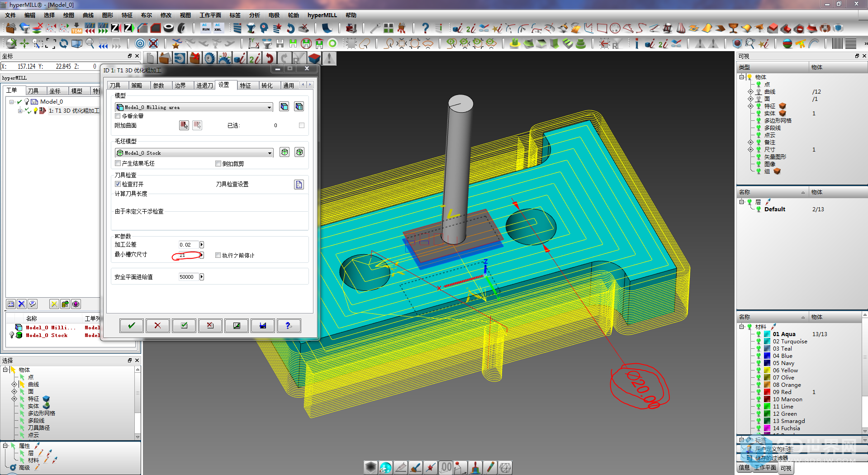Click arrow next to 安全平面进给值 value
This screenshot has height=475, width=868.
(x=202, y=277)
